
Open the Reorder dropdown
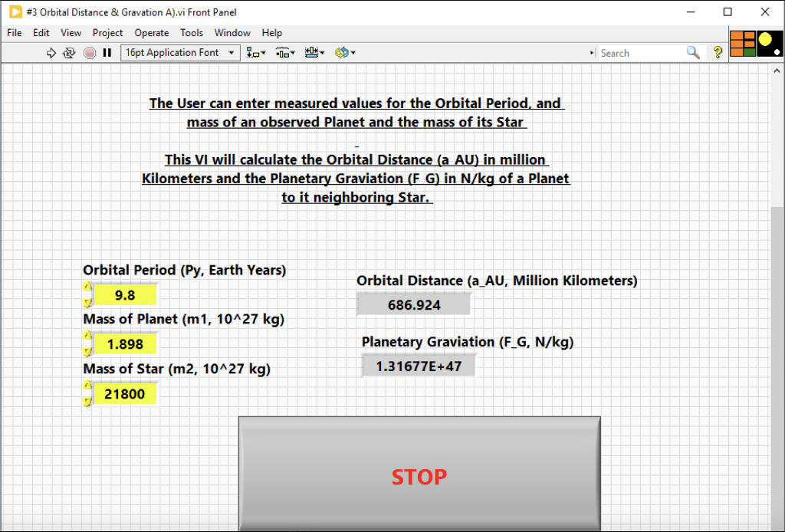[345, 53]
